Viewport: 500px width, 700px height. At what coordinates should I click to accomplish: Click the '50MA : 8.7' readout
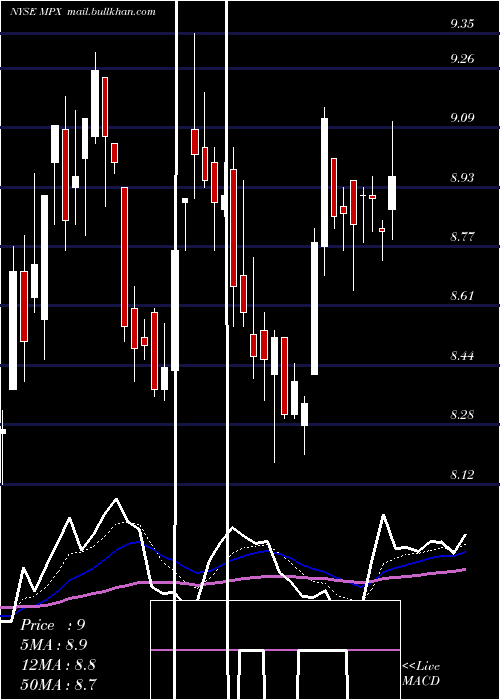click(x=58, y=684)
